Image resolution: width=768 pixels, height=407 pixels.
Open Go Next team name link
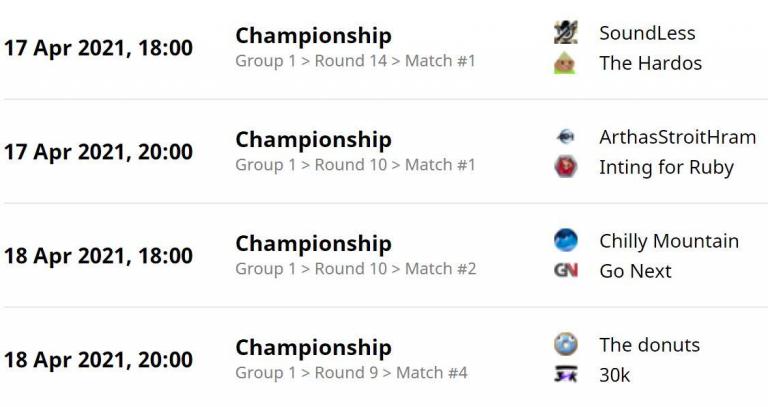pos(635,271)
